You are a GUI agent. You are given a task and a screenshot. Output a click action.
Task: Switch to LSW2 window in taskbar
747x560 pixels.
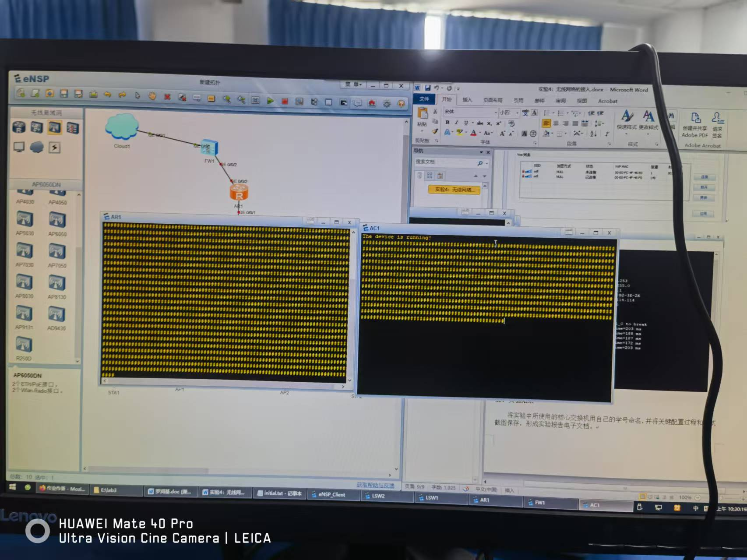pos(387,496)
